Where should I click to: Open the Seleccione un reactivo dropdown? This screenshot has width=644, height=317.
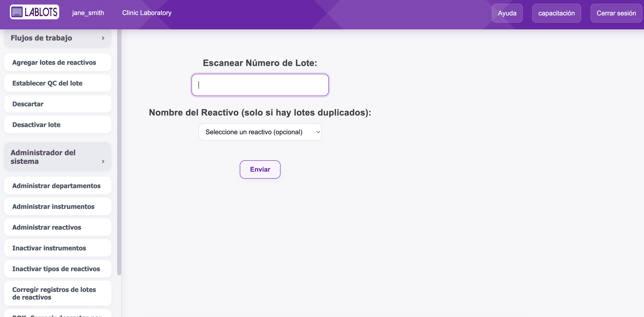click(x=260, y=132)
